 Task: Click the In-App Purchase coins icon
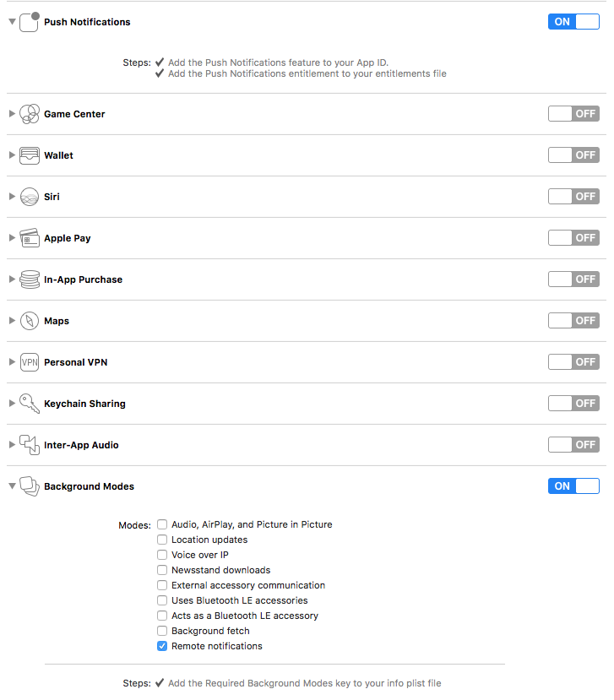coord(30,279)
